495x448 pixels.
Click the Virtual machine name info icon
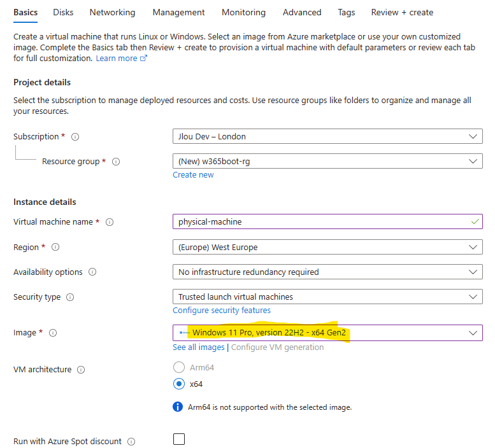point(110,222)
